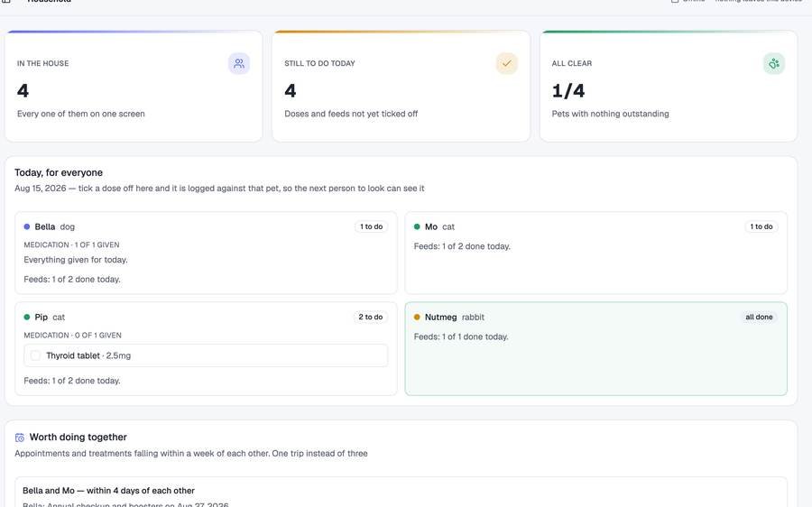Click 'Pets with nothing outstanding' text
Viewport: 812px width, 507px height.
[611, 114]
